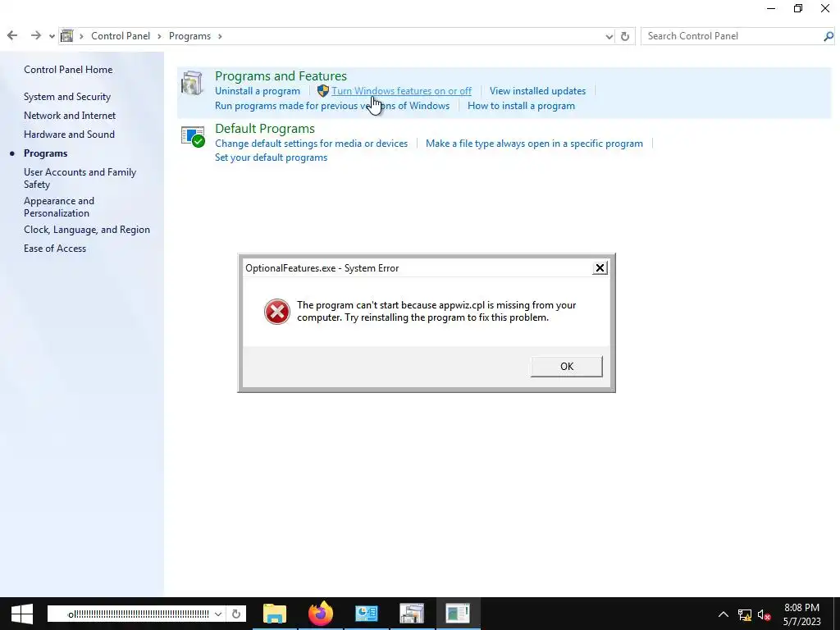Open the Control Panel taskbar icon
840x630 pixels.
(367, 614)
